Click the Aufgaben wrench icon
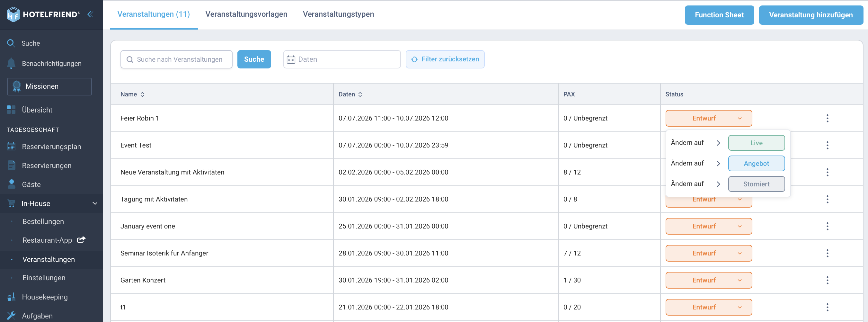 pos(11,316)
